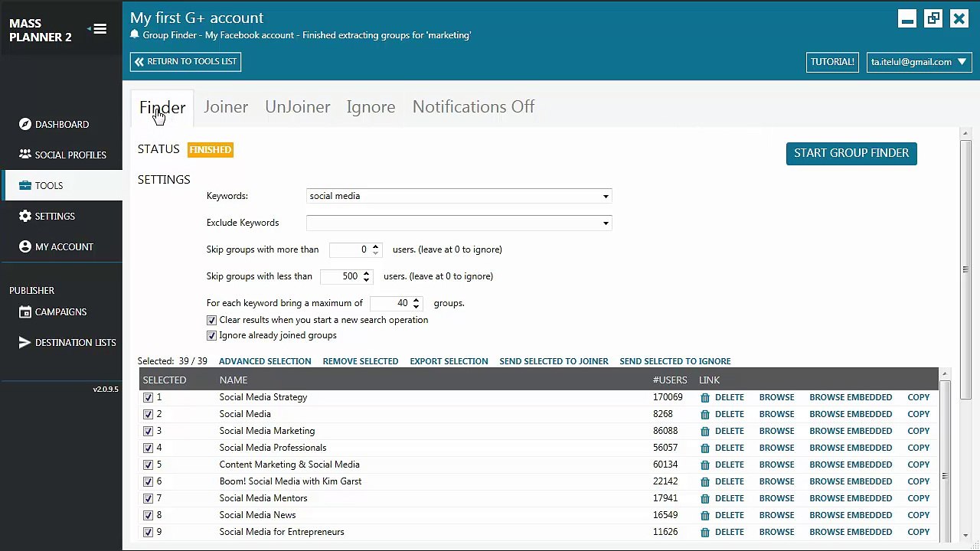
Task: Restore down the Mass Planner window
Action: [x=933, y=18]
